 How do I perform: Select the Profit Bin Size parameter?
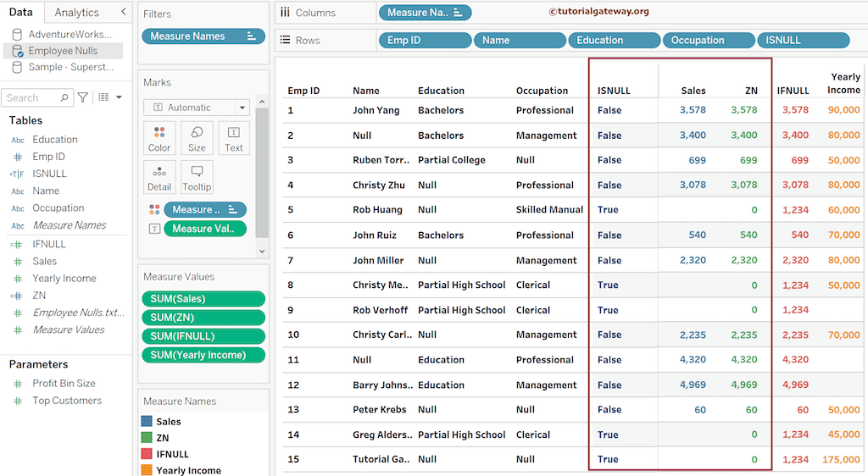(64, 383)
